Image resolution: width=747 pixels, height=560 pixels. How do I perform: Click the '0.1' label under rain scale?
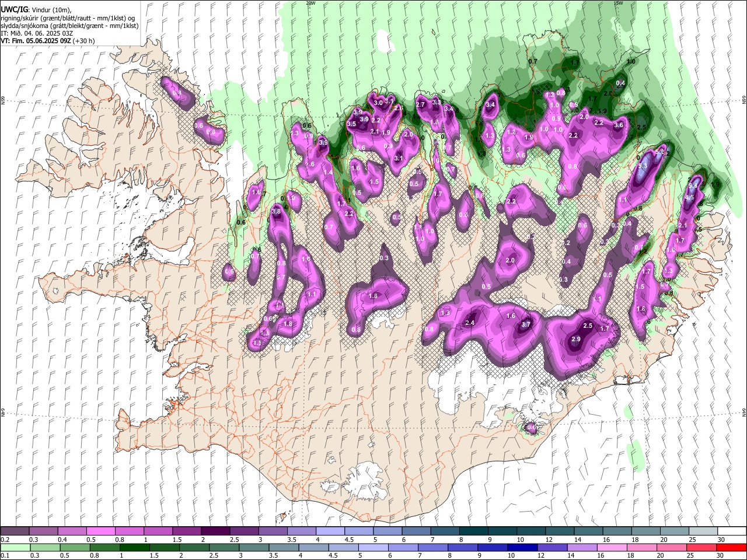click(5, 555)
